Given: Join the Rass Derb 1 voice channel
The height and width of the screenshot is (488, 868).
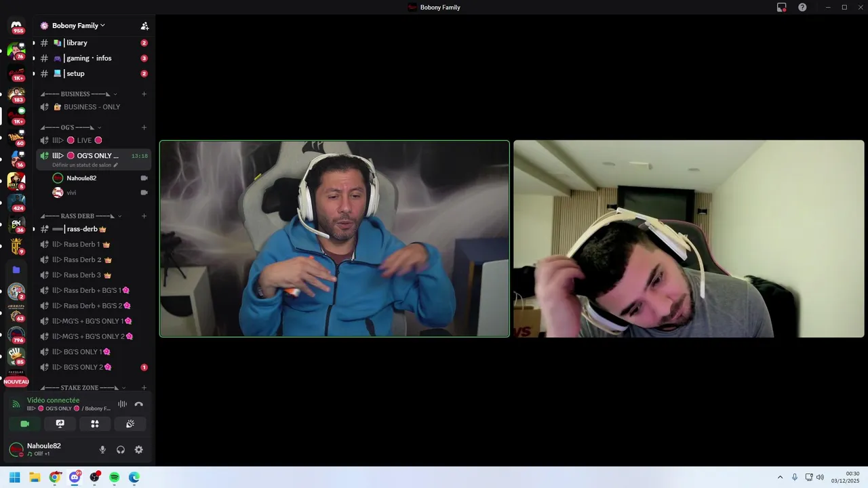Looking at the screenshot, I should 94,245.
